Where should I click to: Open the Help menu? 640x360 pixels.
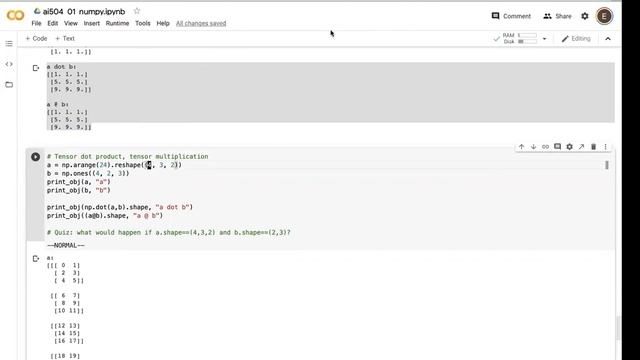(163, 23)
